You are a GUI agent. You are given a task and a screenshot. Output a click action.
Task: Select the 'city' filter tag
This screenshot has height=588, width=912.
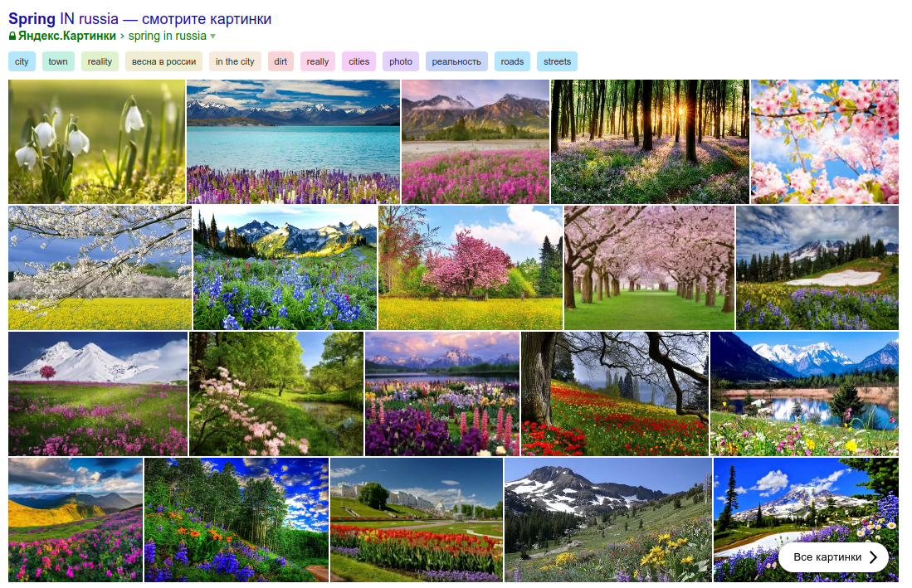coord(22,61)
